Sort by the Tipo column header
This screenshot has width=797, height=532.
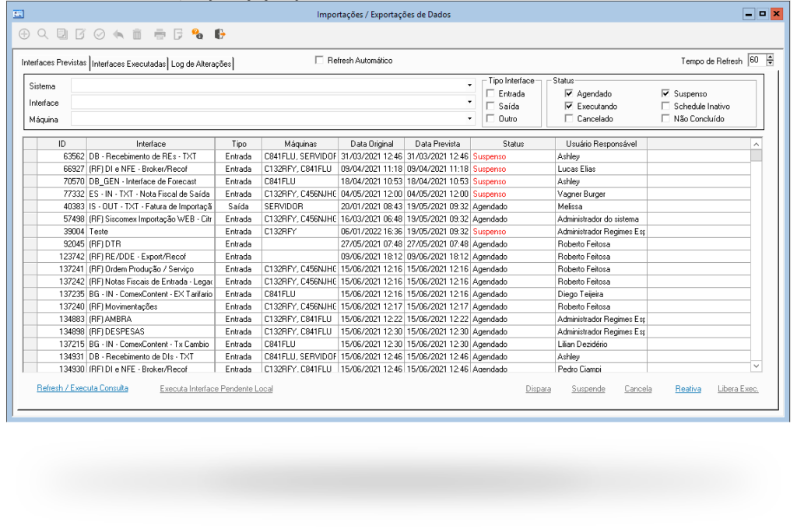point(238,144)
